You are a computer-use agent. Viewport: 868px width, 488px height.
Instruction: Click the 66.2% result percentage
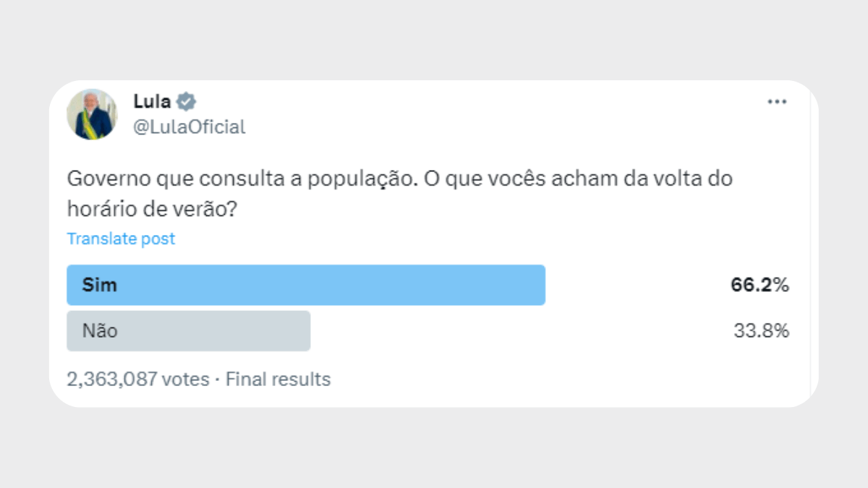click(x=759, y=285)
